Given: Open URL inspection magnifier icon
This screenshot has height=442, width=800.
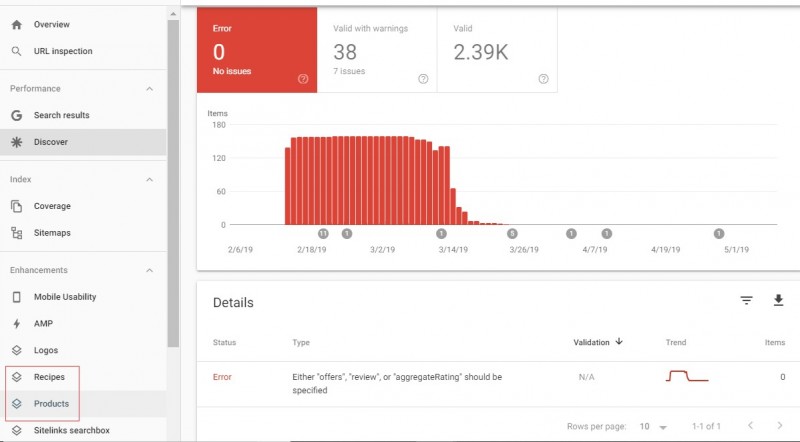Looking at the screenshot, I should click(x=16, y=51).
